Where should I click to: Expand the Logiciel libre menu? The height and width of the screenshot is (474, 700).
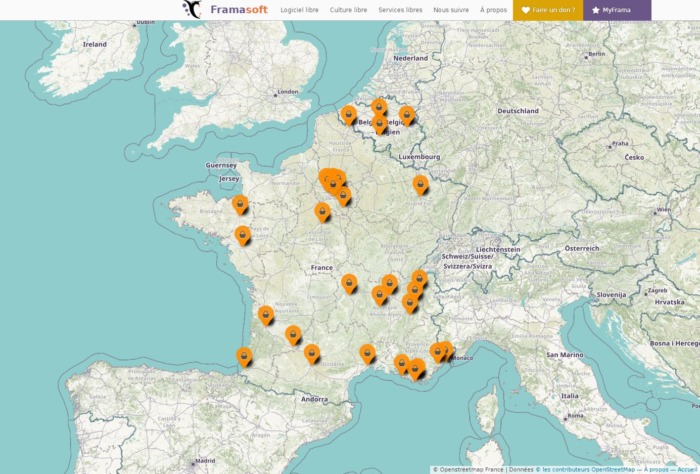tap(300, 10)
